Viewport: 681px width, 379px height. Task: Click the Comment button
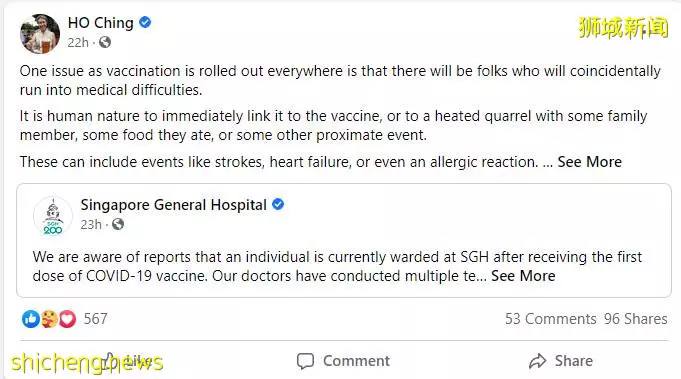click(x=343, y=361)
